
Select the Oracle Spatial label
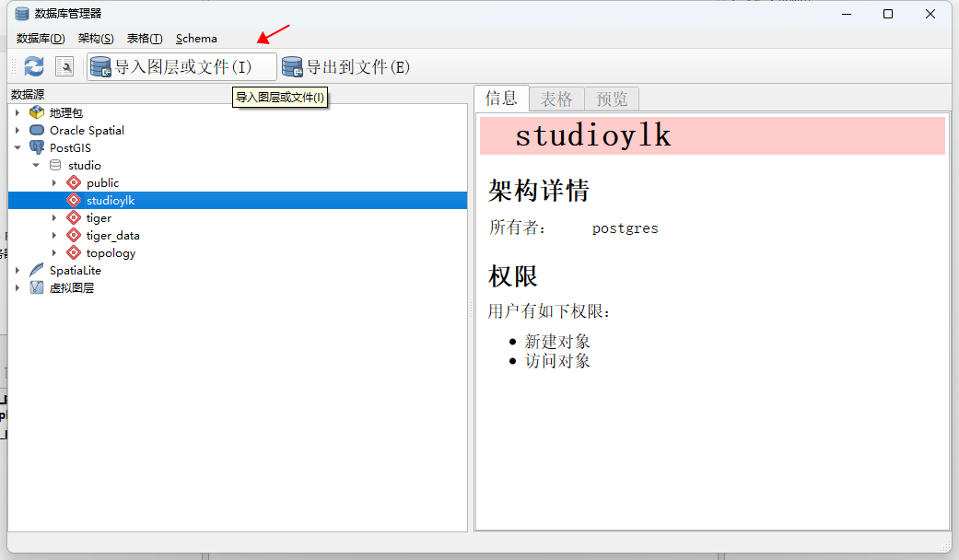pyautogui.click(x=87, y=130)
